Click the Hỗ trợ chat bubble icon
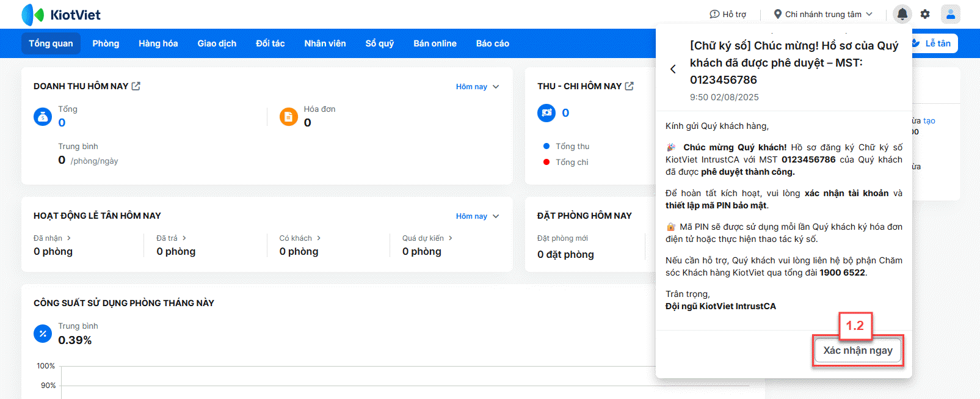The image size is (980, 399). click(714, 14)
